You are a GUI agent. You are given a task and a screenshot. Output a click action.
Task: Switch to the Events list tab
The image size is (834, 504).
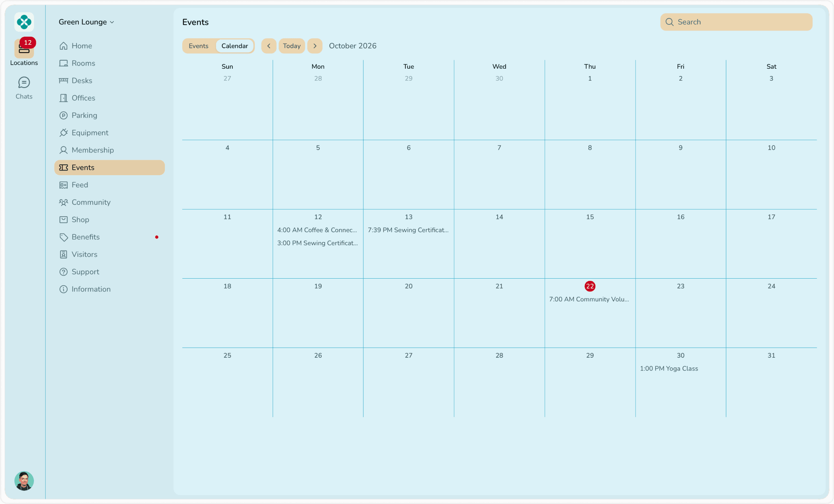tap(198, 46)
